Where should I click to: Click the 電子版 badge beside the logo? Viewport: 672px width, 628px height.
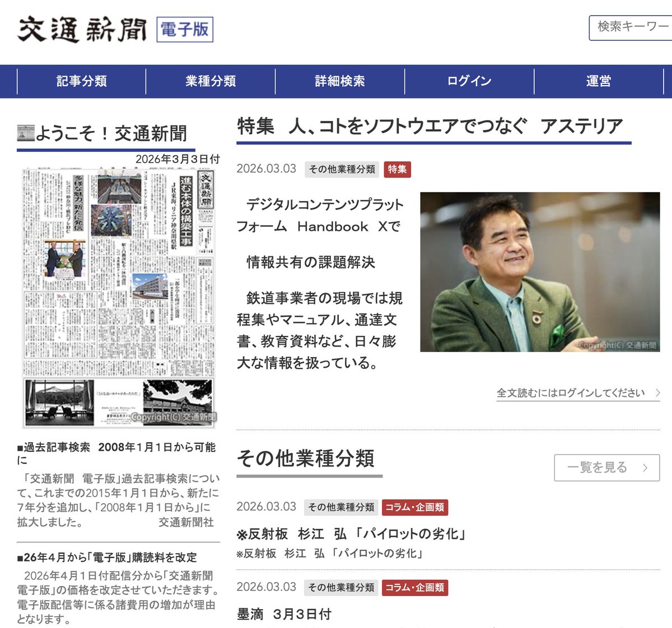click(185, 29)
